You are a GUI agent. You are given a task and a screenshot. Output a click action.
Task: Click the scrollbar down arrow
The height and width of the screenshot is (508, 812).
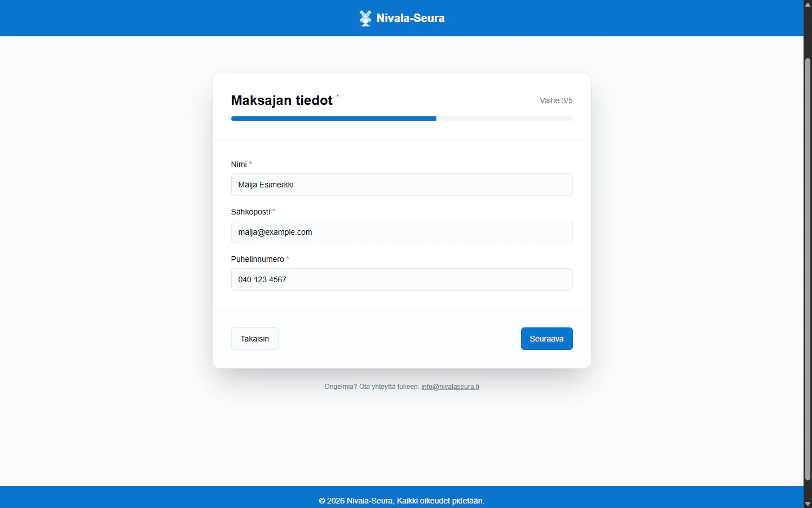pos(807,503)
